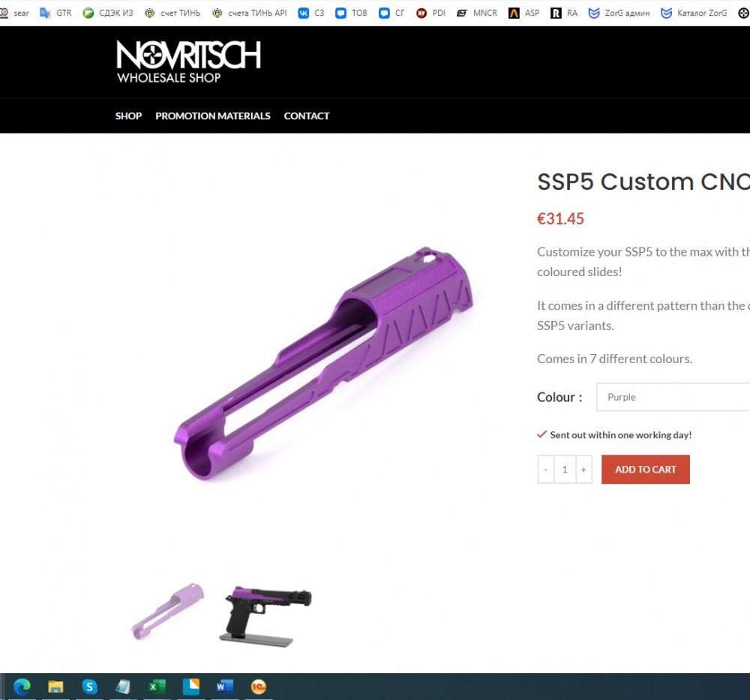The height and width of the screenshot is (700, 750).
Task: Open the СДЭК ИЗ bookmark
Action: (108, 13)
